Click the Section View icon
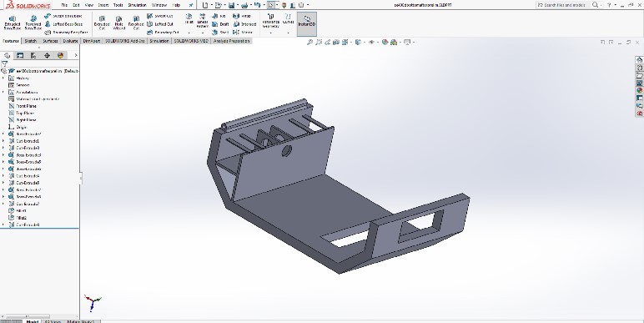This screenshot has width=644, height=323. pos(336,42)
